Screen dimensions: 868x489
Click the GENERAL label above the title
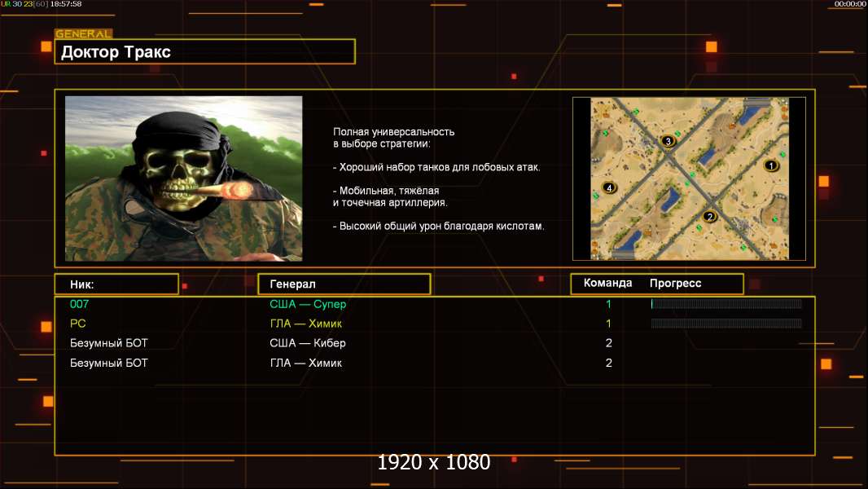[x=83, y=33]
